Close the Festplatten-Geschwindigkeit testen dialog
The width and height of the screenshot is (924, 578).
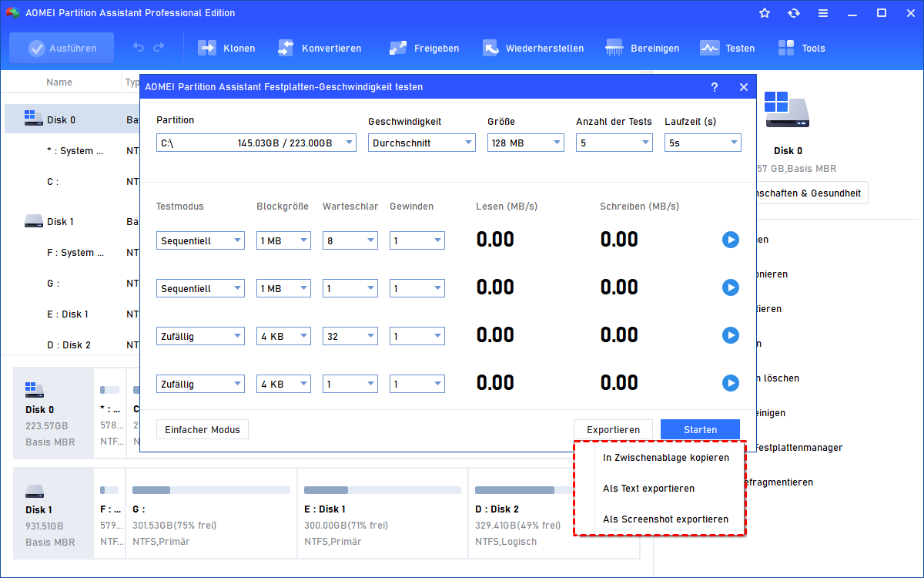743,87
